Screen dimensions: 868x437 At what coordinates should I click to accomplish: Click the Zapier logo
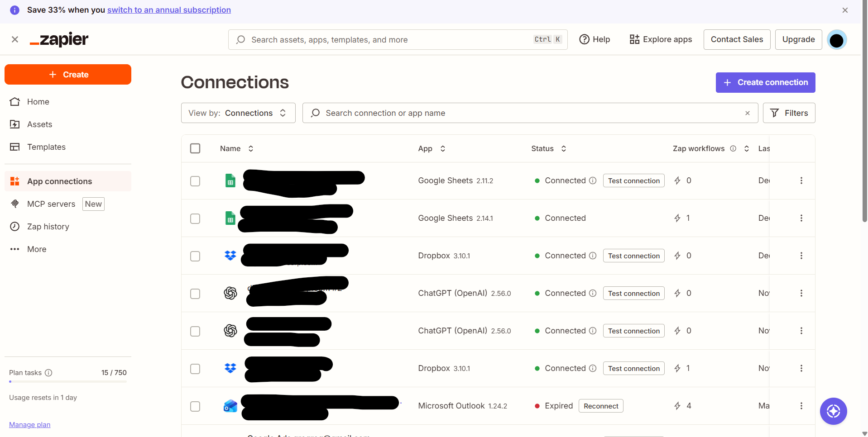coord(59,39)
